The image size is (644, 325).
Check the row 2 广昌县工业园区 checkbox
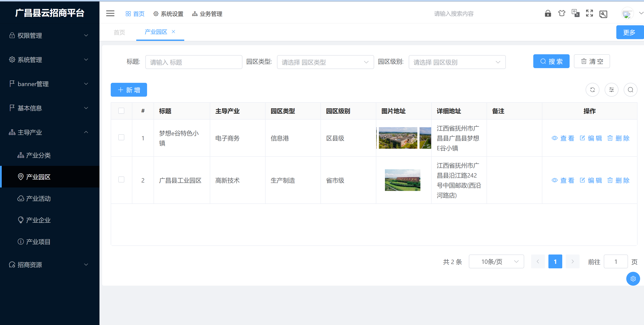[121, 180]
